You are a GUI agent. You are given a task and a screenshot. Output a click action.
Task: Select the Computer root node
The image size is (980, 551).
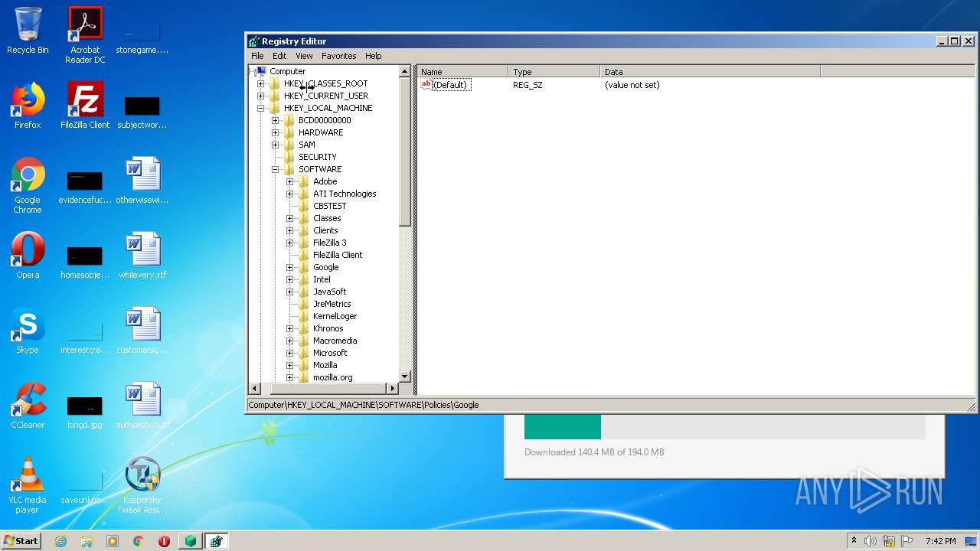(287, 71)
